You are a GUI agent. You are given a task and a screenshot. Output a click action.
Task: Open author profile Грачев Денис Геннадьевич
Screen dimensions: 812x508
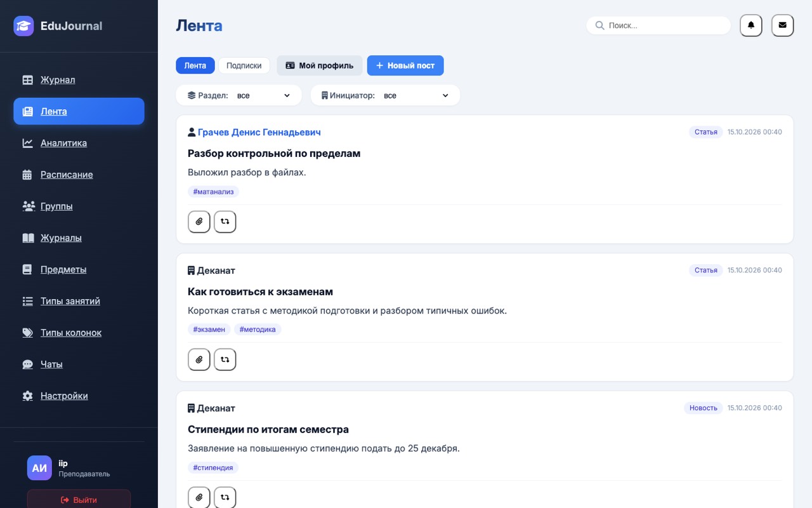[259, 132]
